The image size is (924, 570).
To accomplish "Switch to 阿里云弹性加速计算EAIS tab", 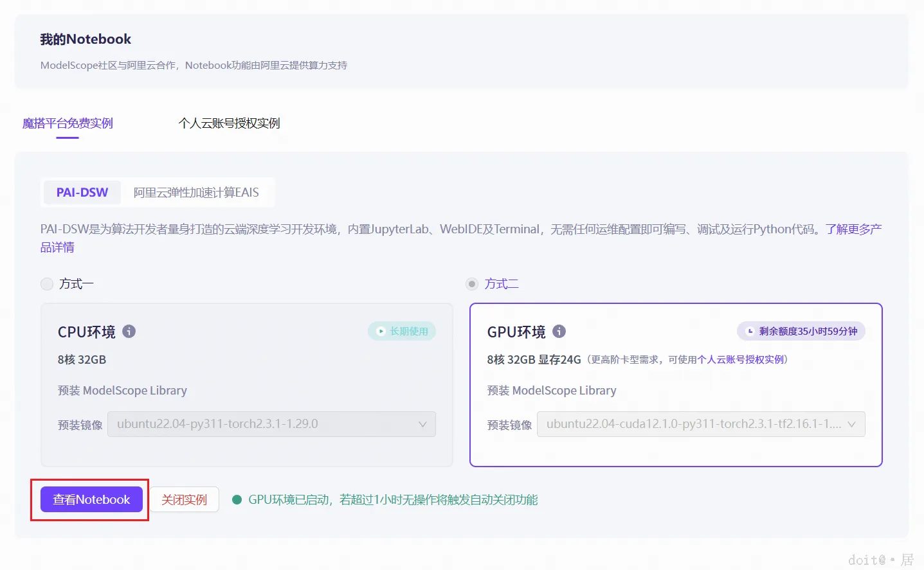I will tap(197, 192).
